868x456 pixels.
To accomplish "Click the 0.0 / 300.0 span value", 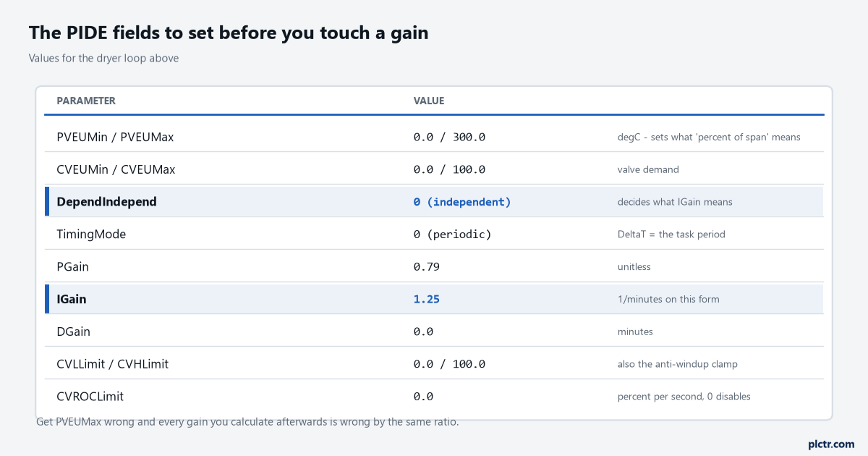I will click(449, 137).
